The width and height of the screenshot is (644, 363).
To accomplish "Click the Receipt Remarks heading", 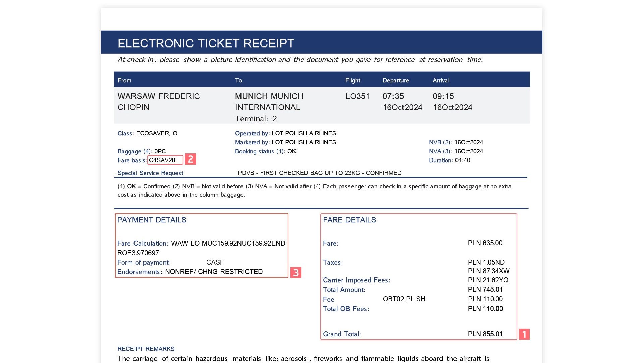I will tap(146, 349).
